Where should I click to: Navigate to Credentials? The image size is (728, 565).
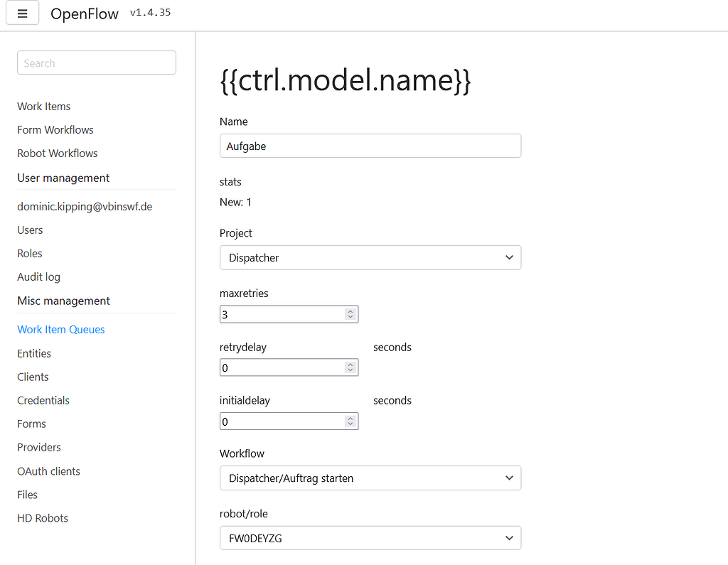43,400
